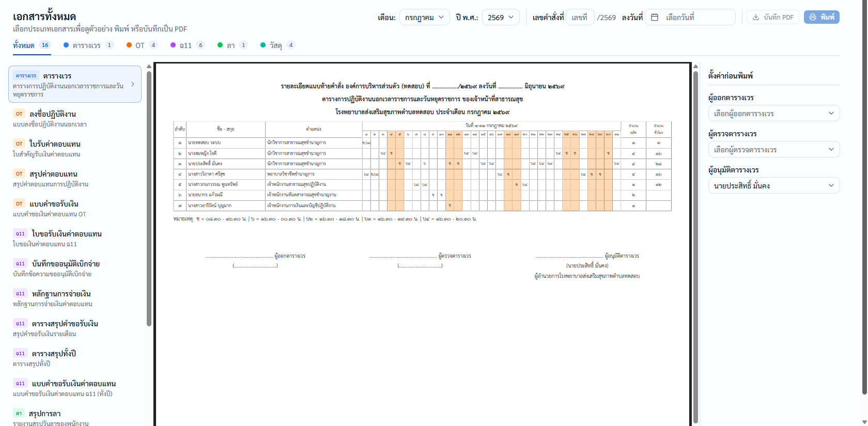Click the ฉ11 badge beside บันทึกขออนุมัติเบิกจ่าย
The image size is (868, 426).
20,263
